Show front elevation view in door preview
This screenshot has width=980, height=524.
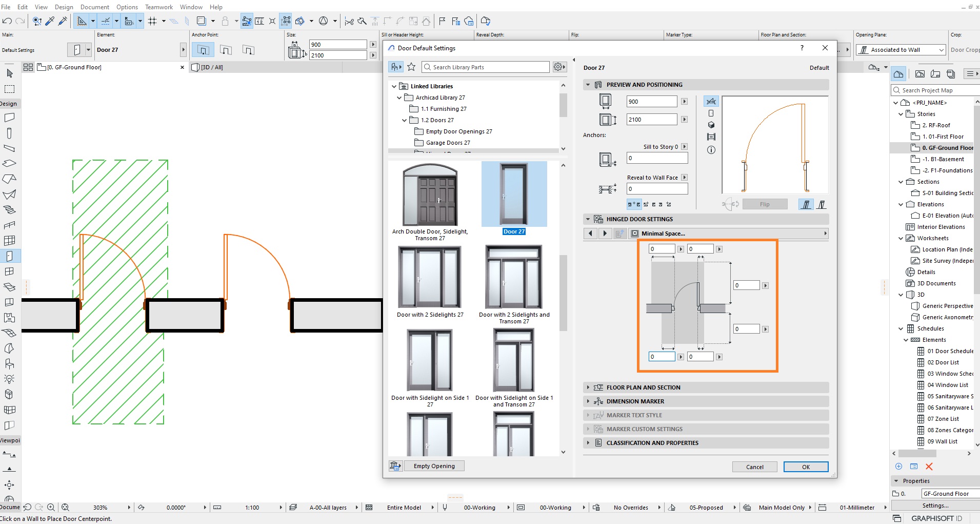(x=711, y=113)
